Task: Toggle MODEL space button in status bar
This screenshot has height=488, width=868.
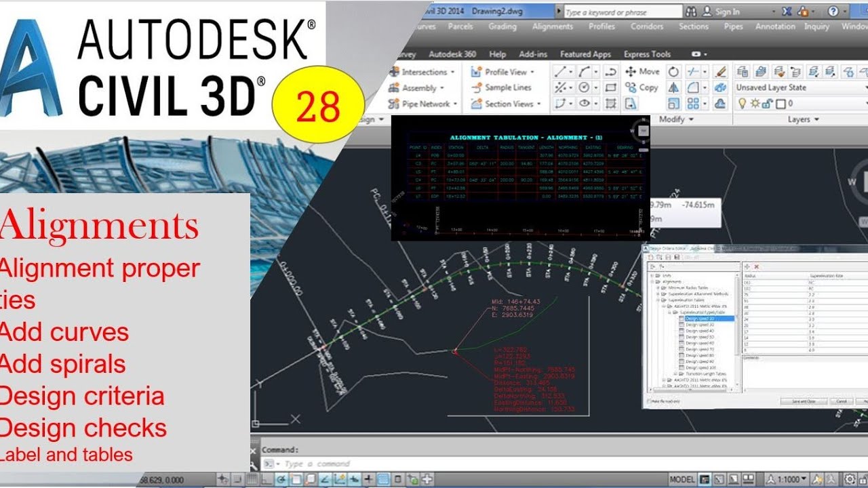Action: [x=682, y=479]
